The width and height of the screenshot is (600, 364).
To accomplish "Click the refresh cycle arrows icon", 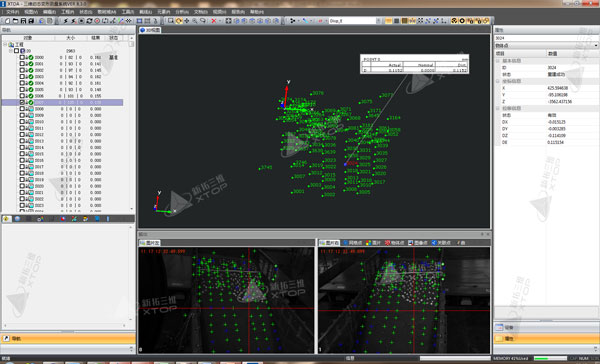I will click(89, 21).
